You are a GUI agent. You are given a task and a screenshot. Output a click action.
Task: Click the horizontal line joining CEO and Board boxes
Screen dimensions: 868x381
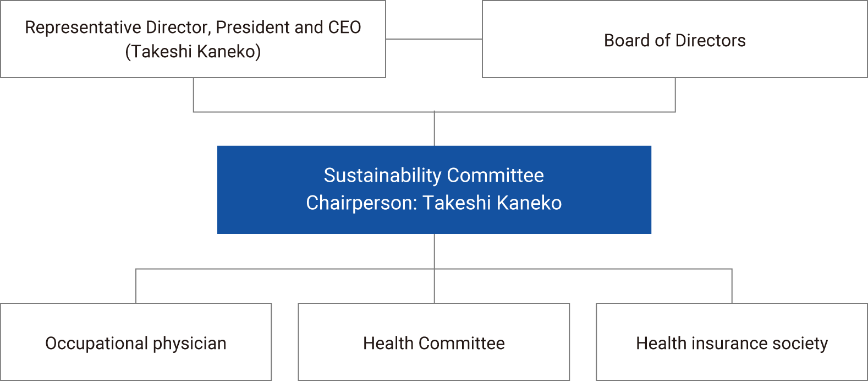coord(433,39)
